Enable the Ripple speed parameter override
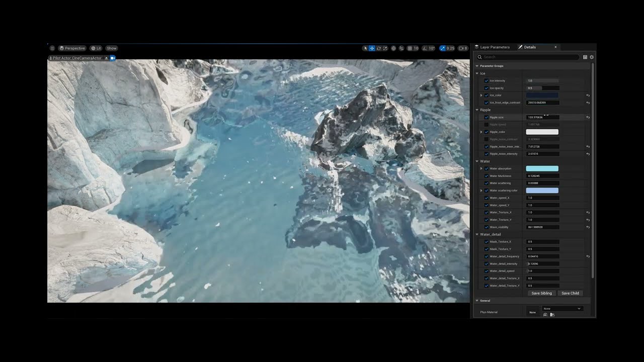 pyautogui.click(x=487, y=125)
